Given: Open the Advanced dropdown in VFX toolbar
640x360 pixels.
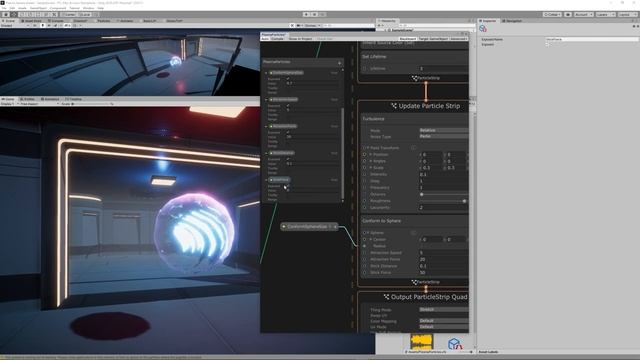Looking at the screenshot, I should [459, 39].
